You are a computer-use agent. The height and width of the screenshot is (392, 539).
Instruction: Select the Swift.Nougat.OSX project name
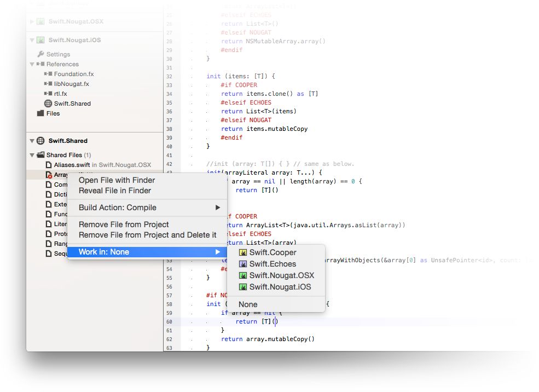(x=76, y=22)
